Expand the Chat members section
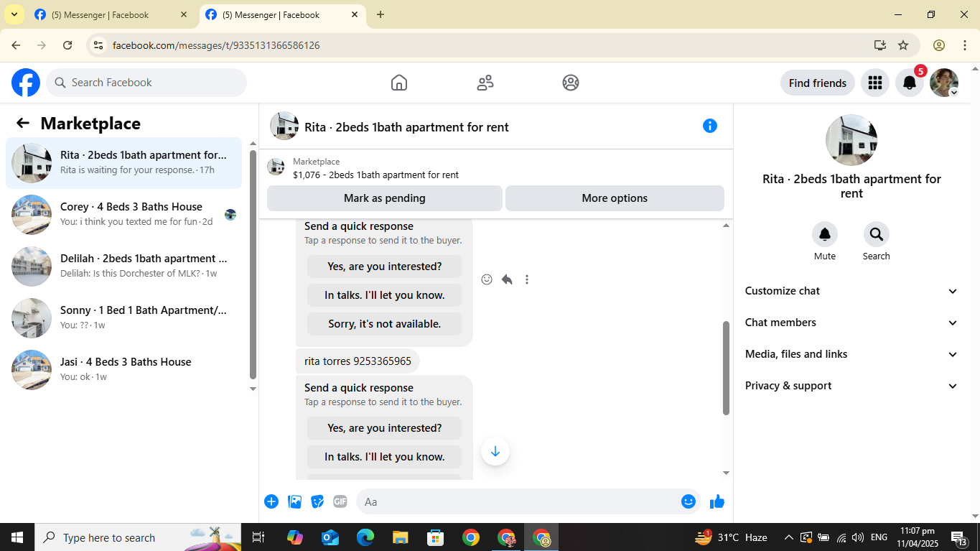This screenshot has width=980, height=551. pos(851,323)
